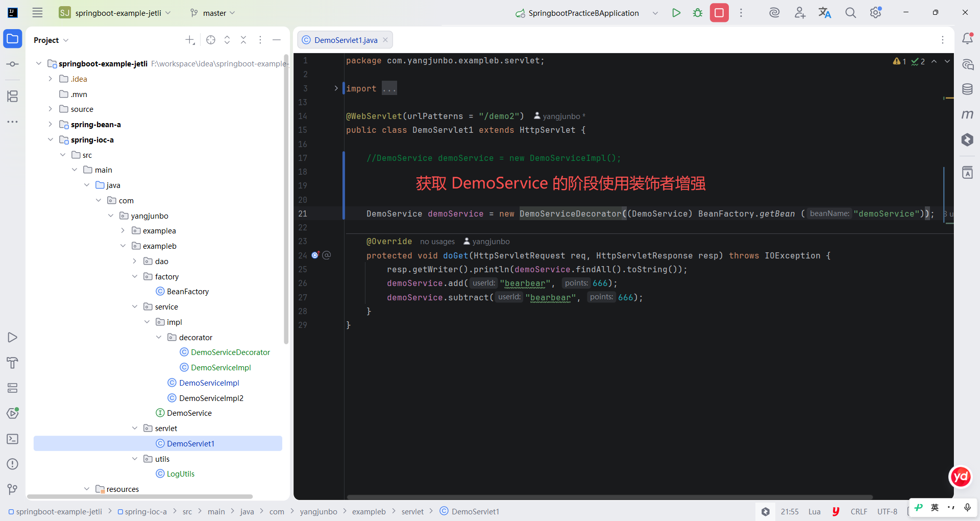This screenshot has width=980, height=521.
Task: Stop the running application
Action: (x=719, y=13)
